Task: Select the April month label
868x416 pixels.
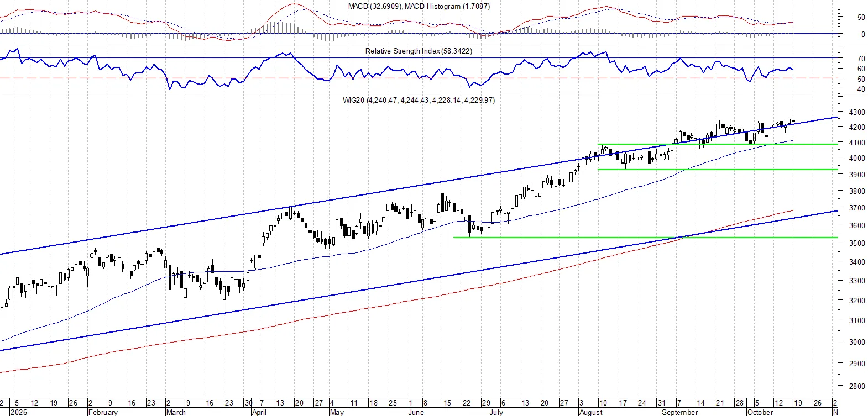Action: (259, 412)
